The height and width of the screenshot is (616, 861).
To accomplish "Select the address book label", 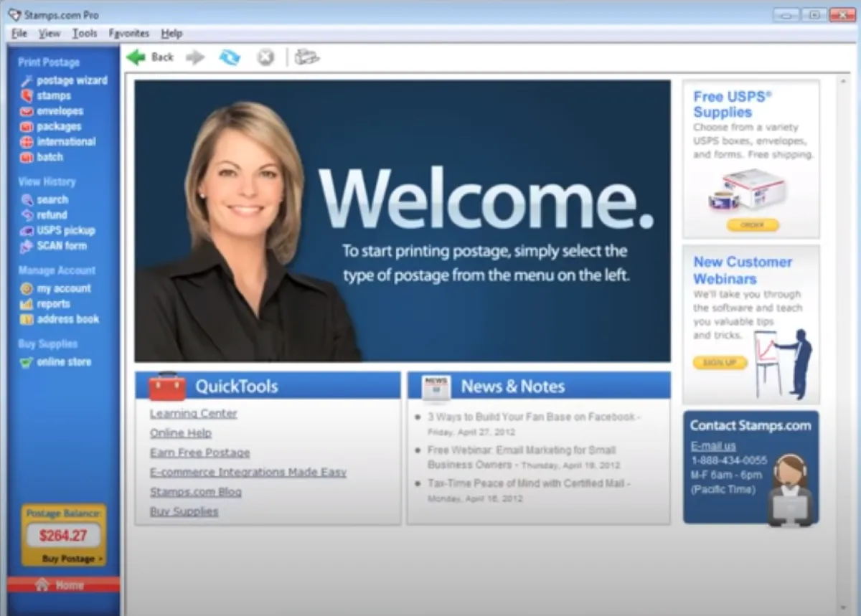I will 68,319.
